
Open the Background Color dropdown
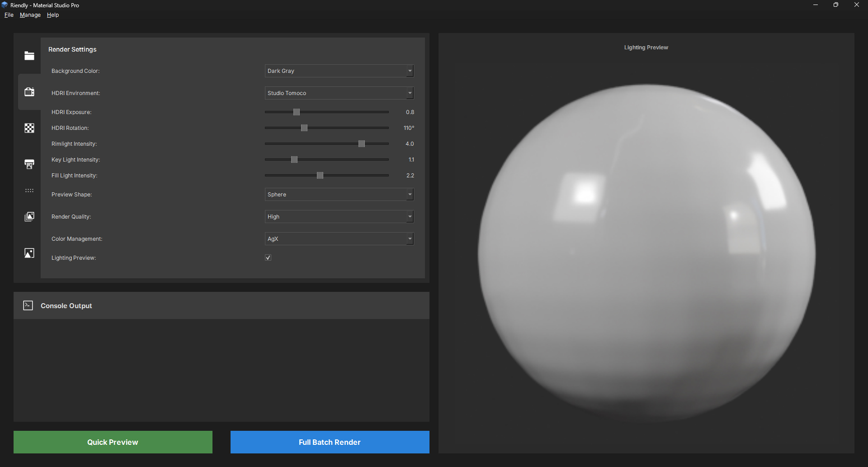[339, 71]
